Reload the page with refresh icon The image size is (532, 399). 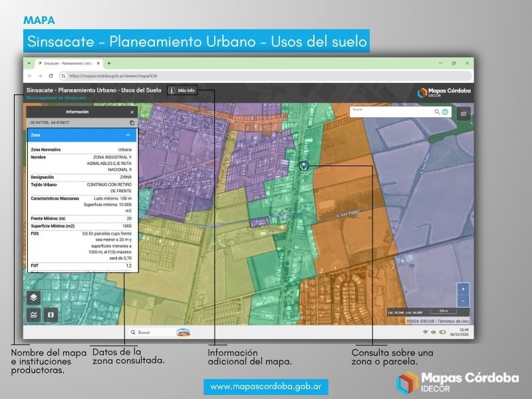click(51, 76)
